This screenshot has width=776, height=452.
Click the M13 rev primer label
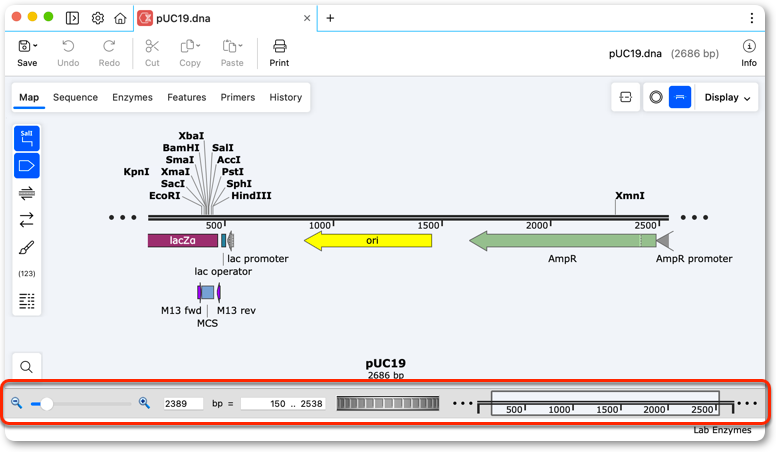pos(236,310)
